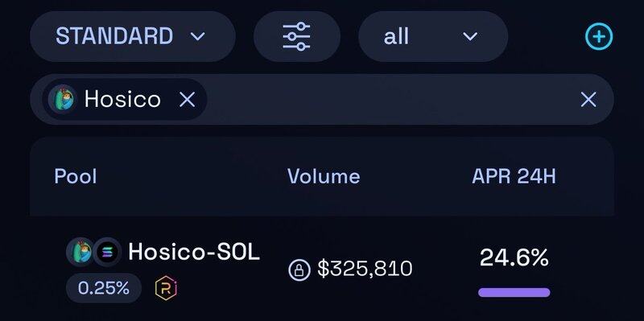Click the purple APR bar indicator

(514, 293)
